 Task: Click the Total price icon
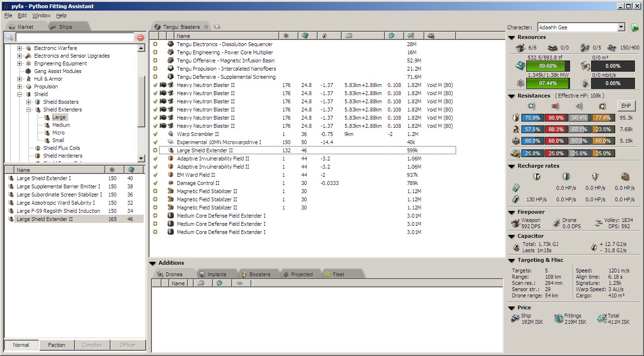click(602, 319)
